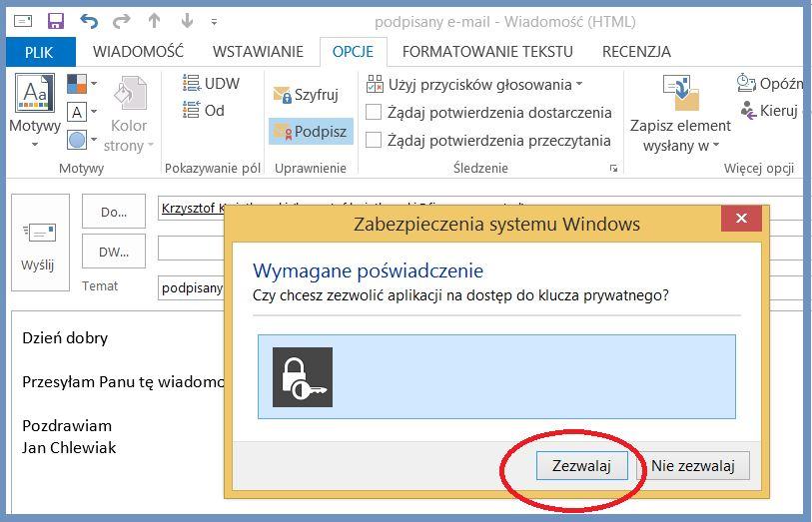The width and height of the screenshot is (812, 522).
Task: Click into the Temat subject field
Action: pyautogui.click(x=192, y=287)
